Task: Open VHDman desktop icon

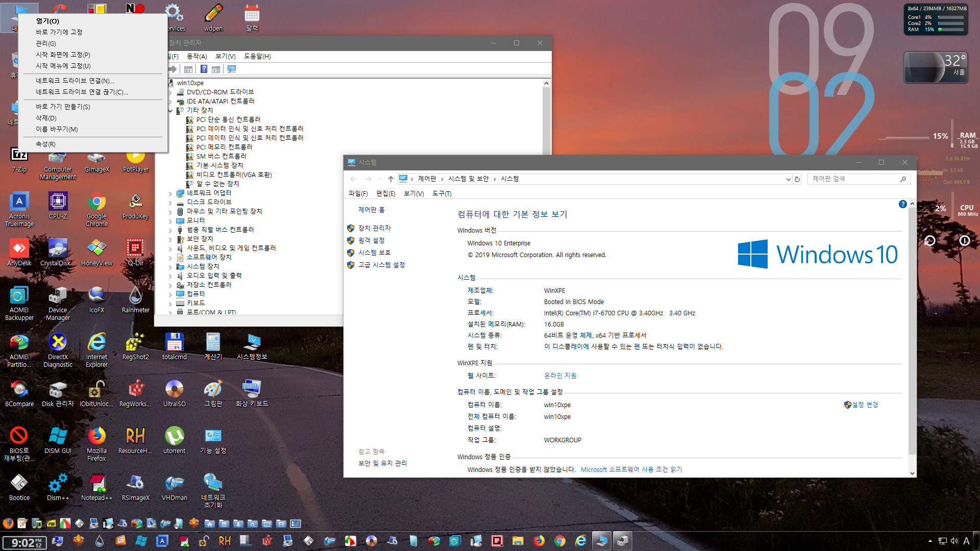Action: pos(174,487)
